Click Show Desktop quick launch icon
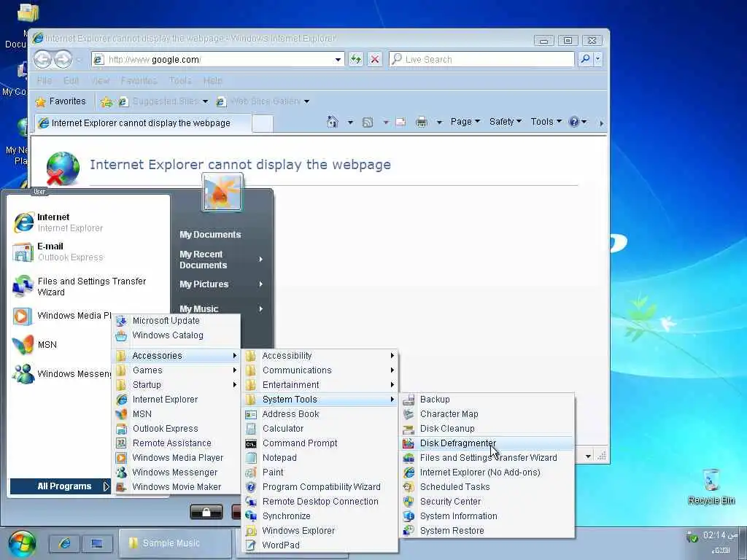747x560 pixels. [97, 543]
